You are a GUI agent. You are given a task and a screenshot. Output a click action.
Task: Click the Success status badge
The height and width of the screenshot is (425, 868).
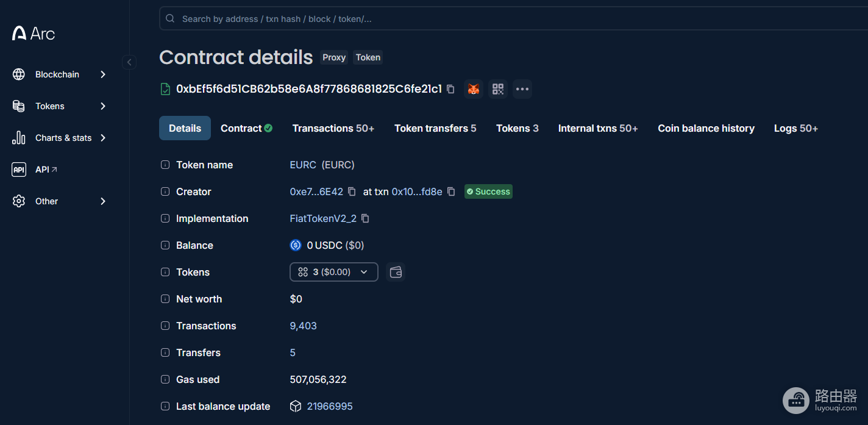coord(488,191)
